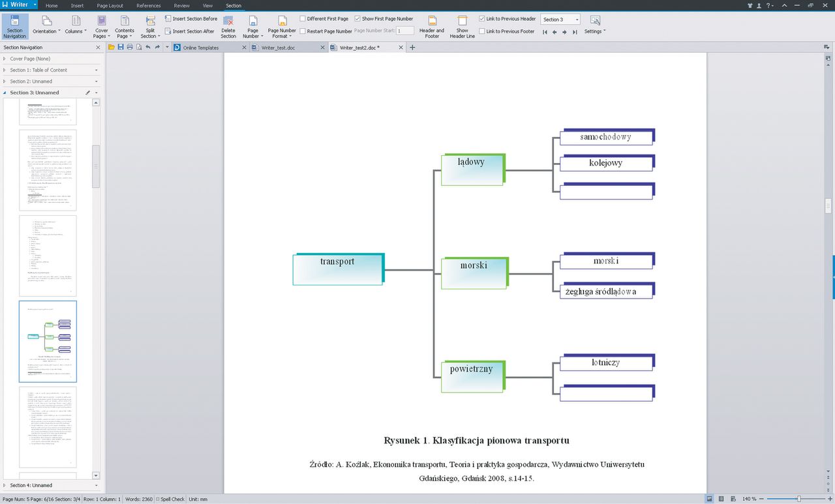
Task: Click the zoom in plus button
Action: tap(828, 499)
